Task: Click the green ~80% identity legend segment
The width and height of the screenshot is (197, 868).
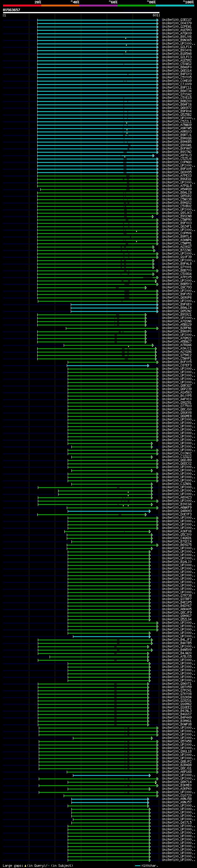Action: (137, 6)
